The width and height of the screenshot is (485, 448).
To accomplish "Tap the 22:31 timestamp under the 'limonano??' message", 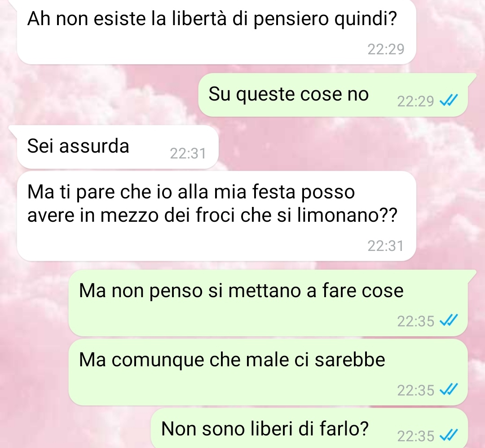I will [x=386, y=246].
